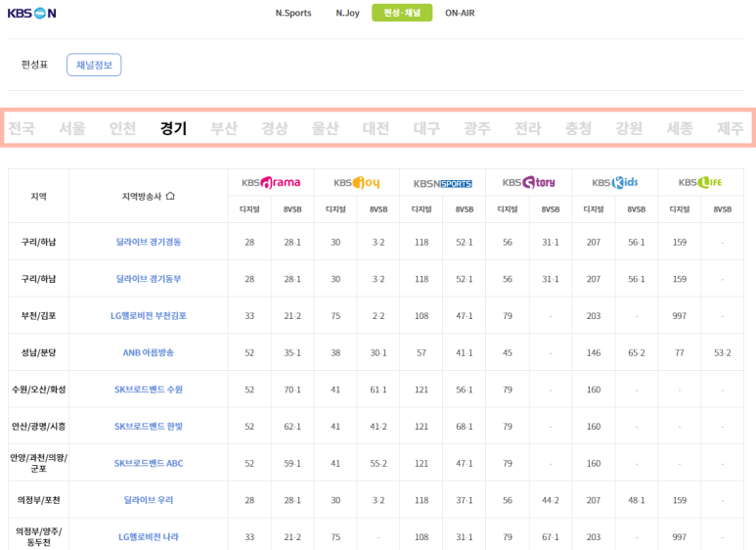This screenshot has width=756, height=550.
Task: Open the SK브로드밴드 ABC link
Action: point(149,463)
